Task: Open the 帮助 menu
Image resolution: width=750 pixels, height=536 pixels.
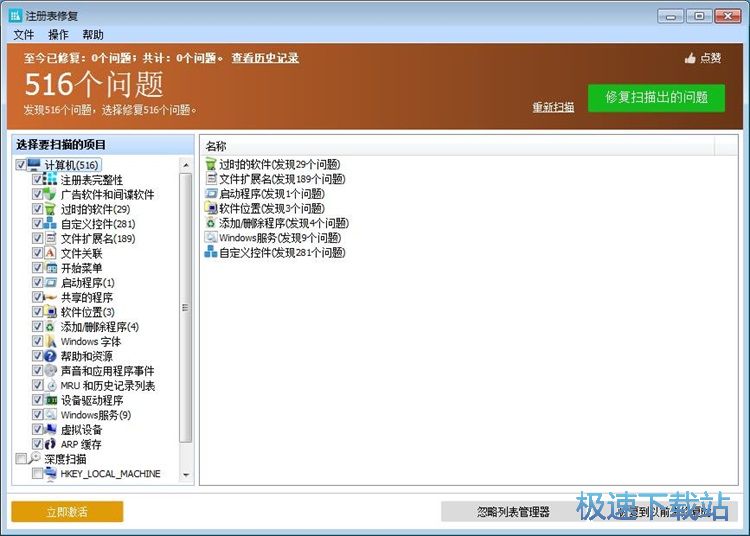Action: click(x=93, y=34)
